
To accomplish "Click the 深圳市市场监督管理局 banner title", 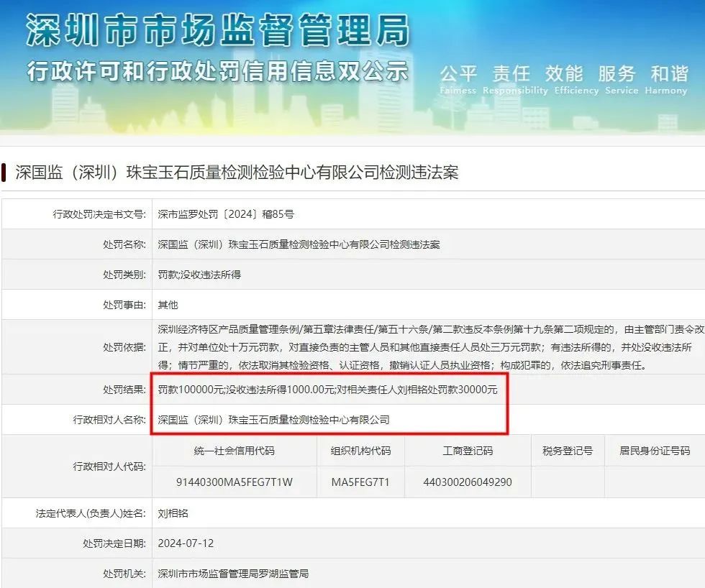I will [x=217, y=30].
